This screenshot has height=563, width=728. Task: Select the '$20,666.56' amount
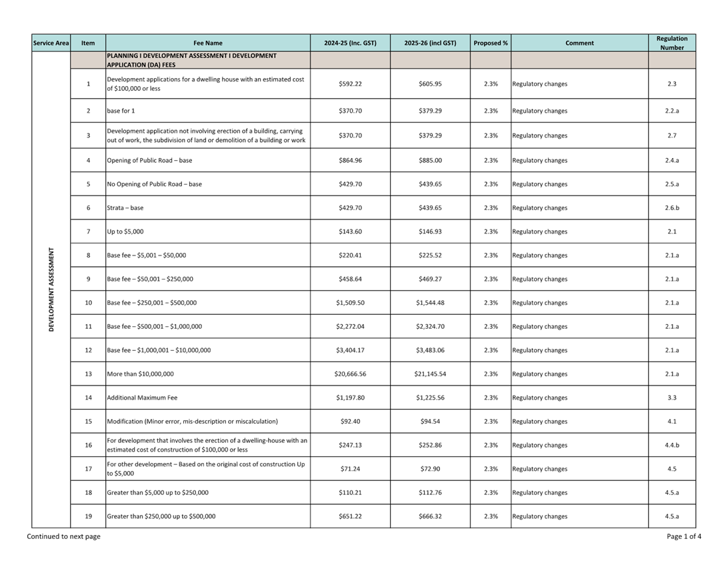point(350,374)
